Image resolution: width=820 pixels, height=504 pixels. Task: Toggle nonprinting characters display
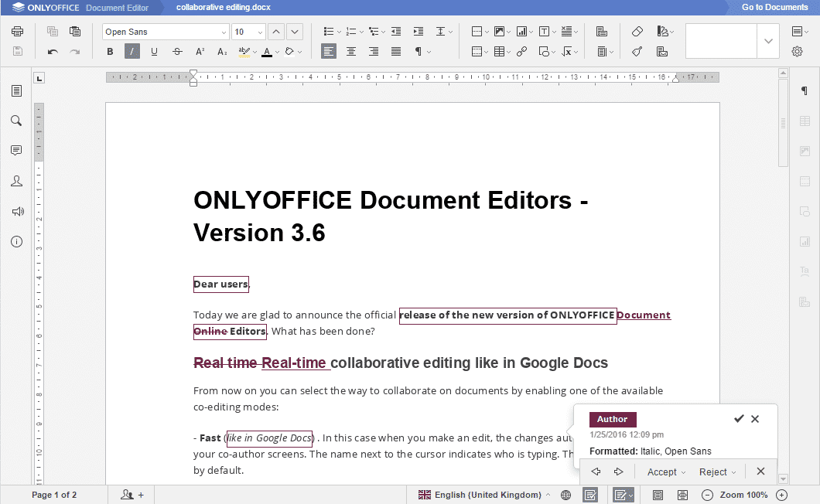tap(418, 52)
